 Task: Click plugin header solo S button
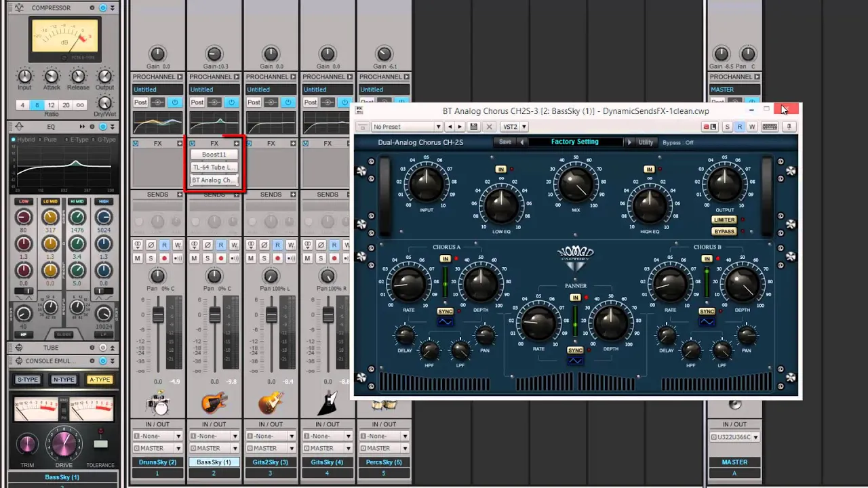(x=728, y=127)
